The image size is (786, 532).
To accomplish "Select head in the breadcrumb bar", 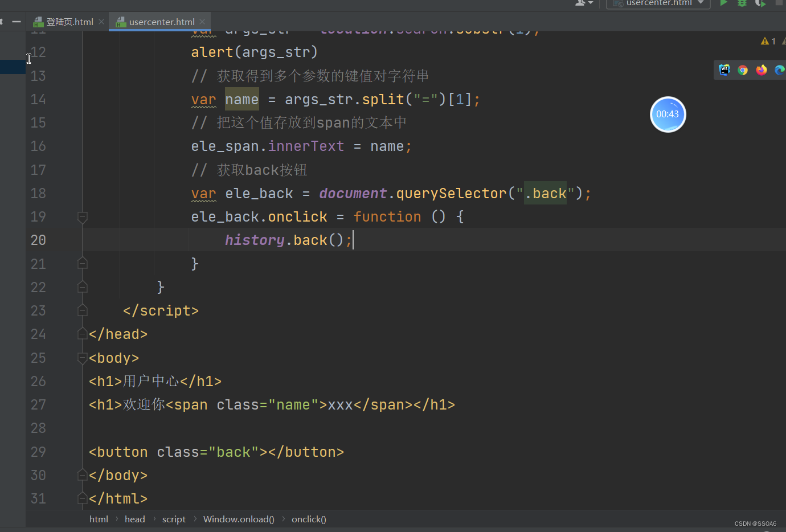I will tap(135, 519).
